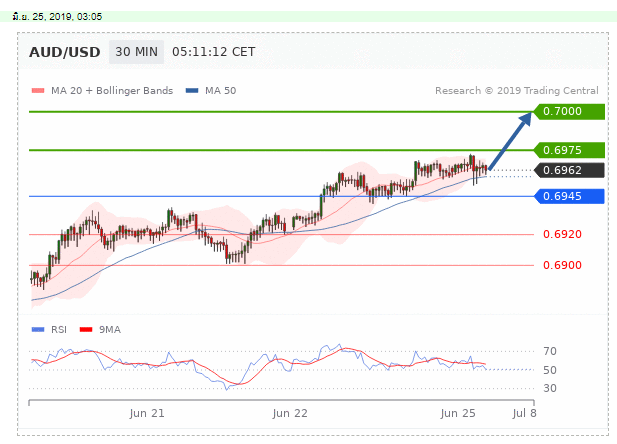Click the 9MA legend label
This screenshot has width=617, height=444.
tap(110, 329)
